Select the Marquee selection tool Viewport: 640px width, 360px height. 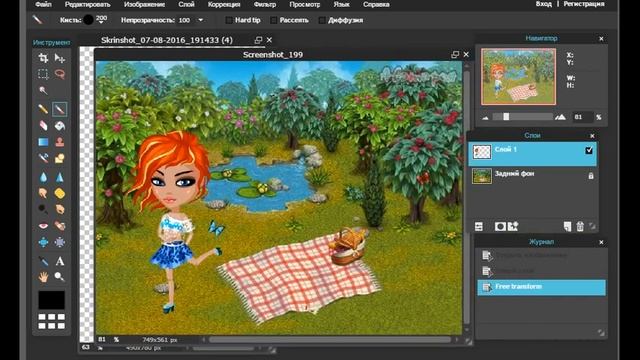pyautogui.click(x=43, y=74)
